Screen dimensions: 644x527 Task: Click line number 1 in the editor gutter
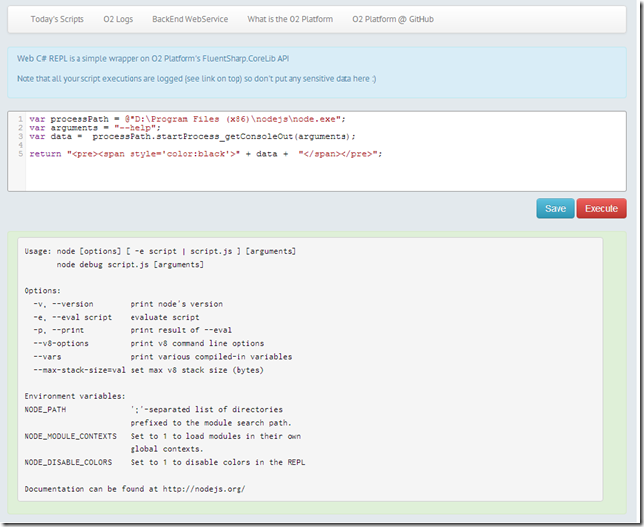(20, 119)
